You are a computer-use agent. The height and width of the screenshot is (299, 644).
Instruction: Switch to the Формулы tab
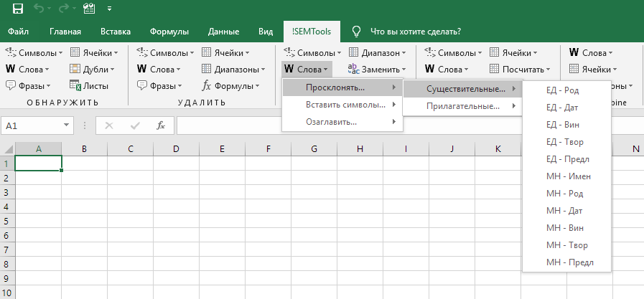pyautogui.click(x=169, y=32)
